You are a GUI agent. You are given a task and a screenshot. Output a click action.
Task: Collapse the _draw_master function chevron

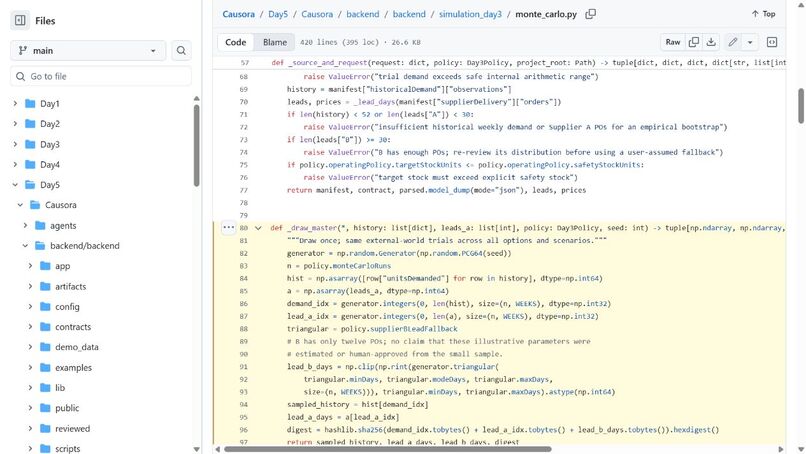click(x=259, y=228)
